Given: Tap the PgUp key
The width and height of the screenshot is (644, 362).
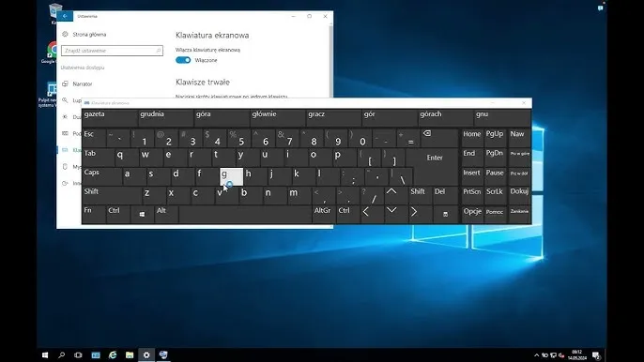Looking at the screenshot, I should click(495, 138).
